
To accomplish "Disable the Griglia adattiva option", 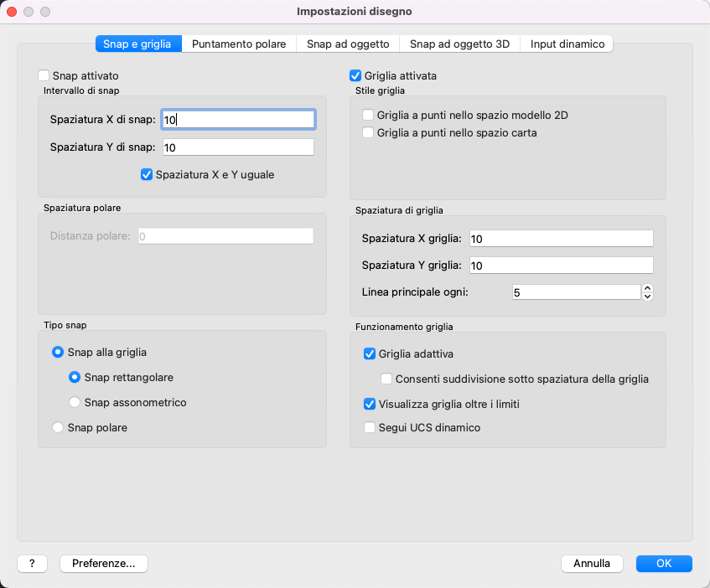I will point(370,353).
